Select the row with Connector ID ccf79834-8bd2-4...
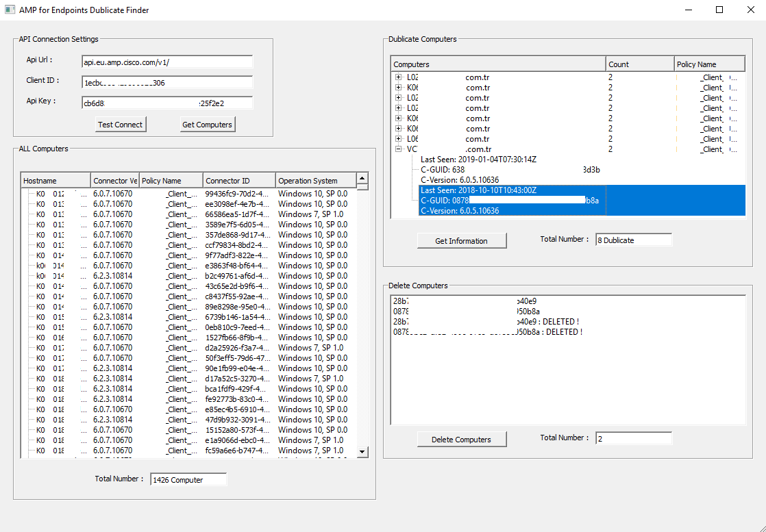The width and height of the screenshot is (766, 532). tap(188, 245)
